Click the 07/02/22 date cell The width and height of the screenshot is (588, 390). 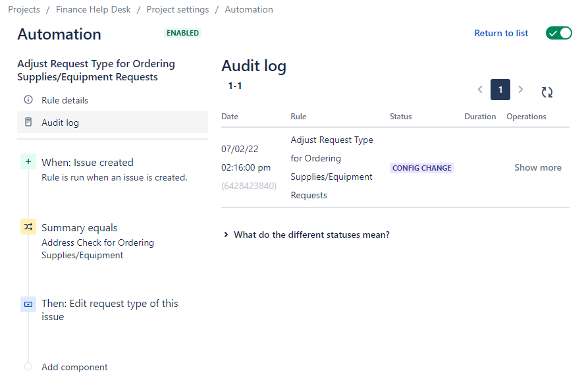pos(240,149)
